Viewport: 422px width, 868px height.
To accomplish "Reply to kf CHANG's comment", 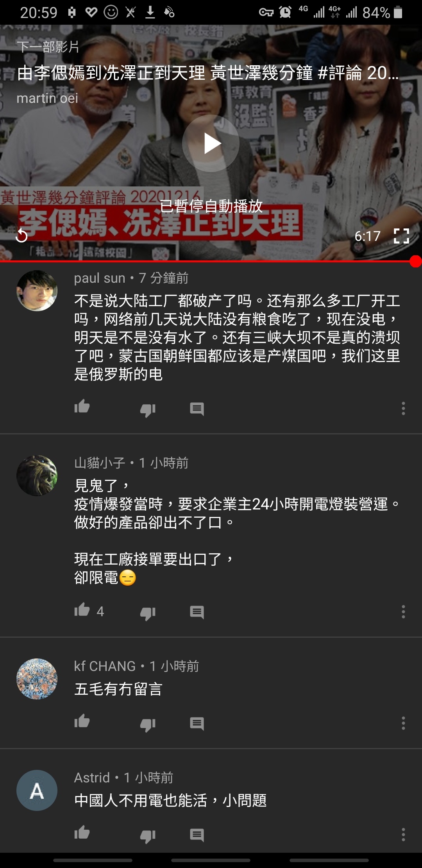I will click(197, 724).
